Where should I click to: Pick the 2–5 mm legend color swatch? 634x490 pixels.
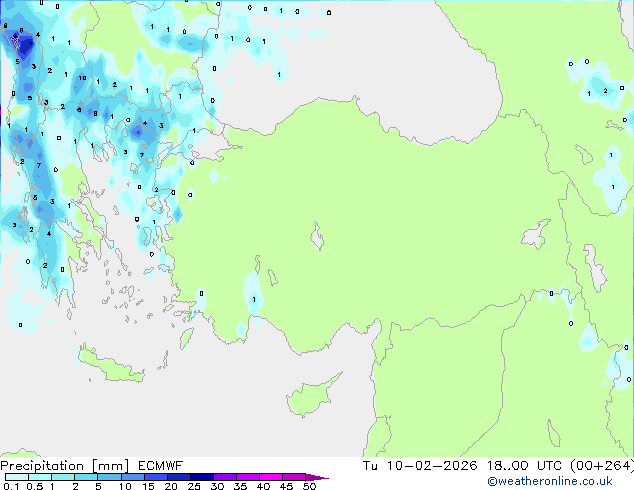(x=86, y=477)
